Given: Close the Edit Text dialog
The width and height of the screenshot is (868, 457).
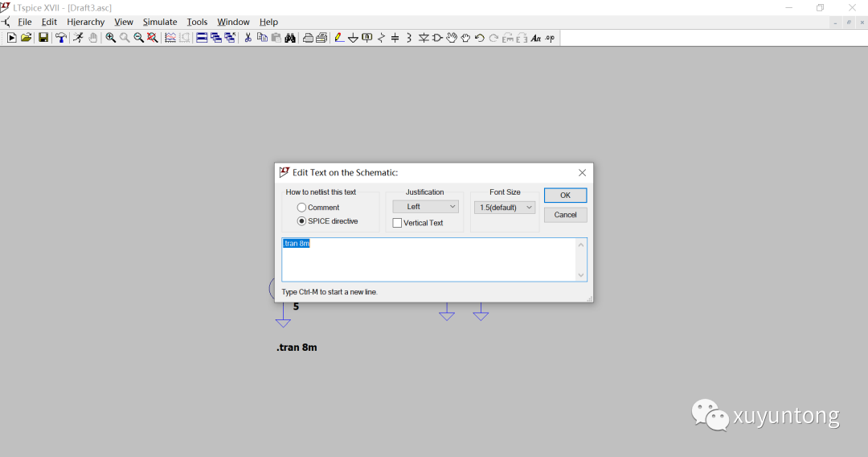Looking at the screenshot, I should [582, 173].
